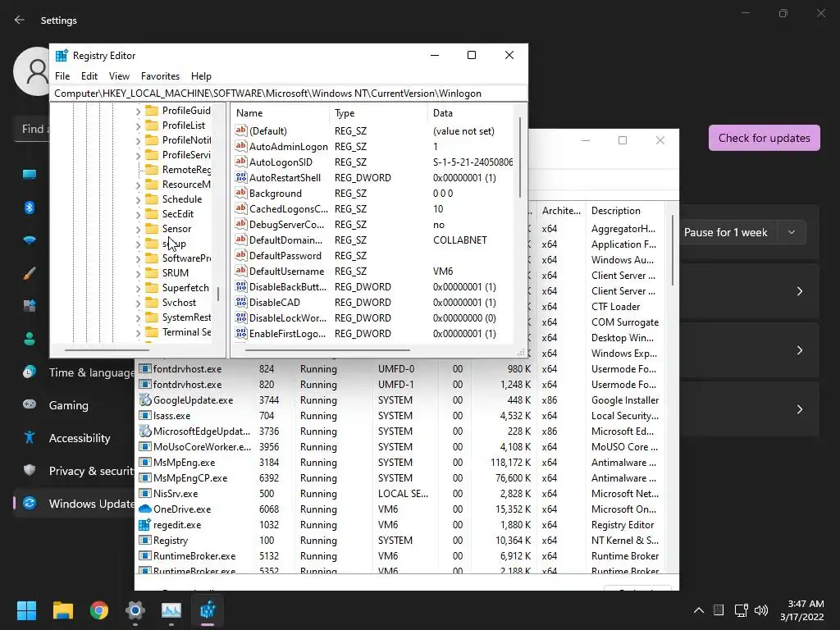Select the NisSrv.exe process row

pos(400,493)
